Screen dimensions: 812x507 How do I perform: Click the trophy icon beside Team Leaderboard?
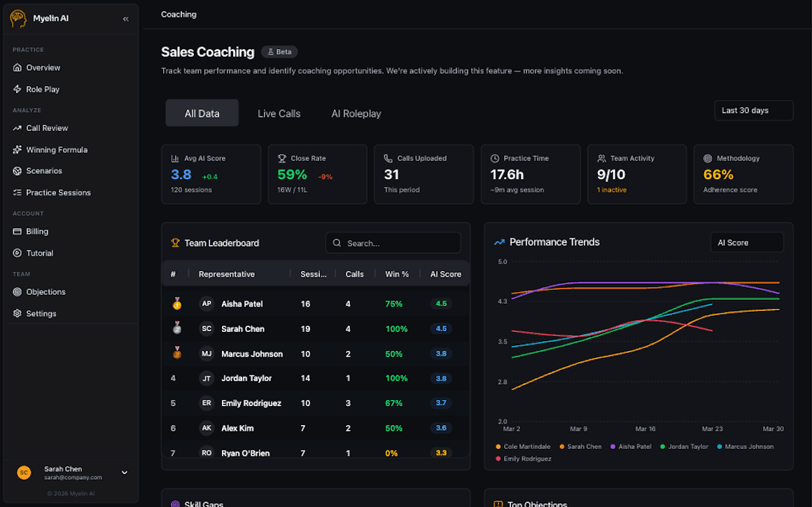tap(176, 243)
